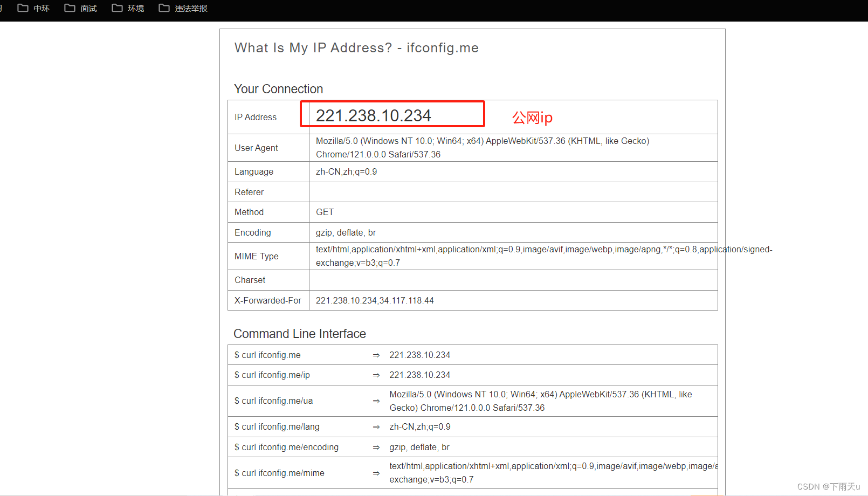Click the Your Connection section heading
This screenshot has height=496, width=868.
[x=278, y=89]
